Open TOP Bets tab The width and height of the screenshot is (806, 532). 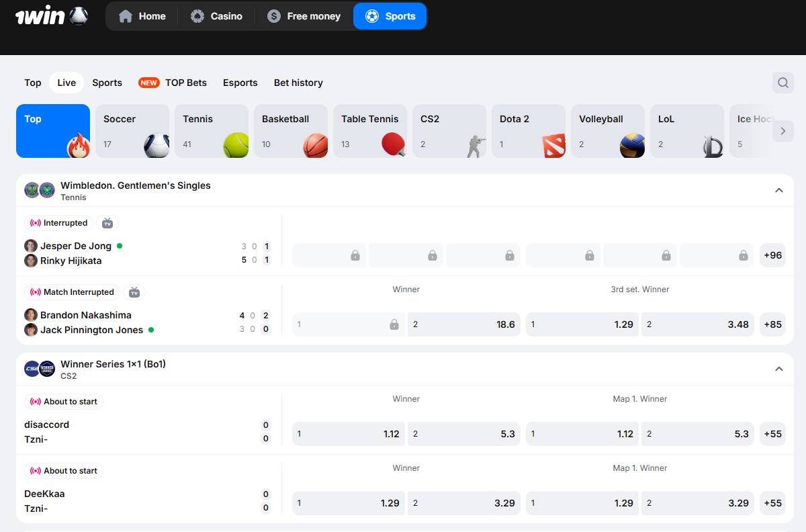point(173,83)
